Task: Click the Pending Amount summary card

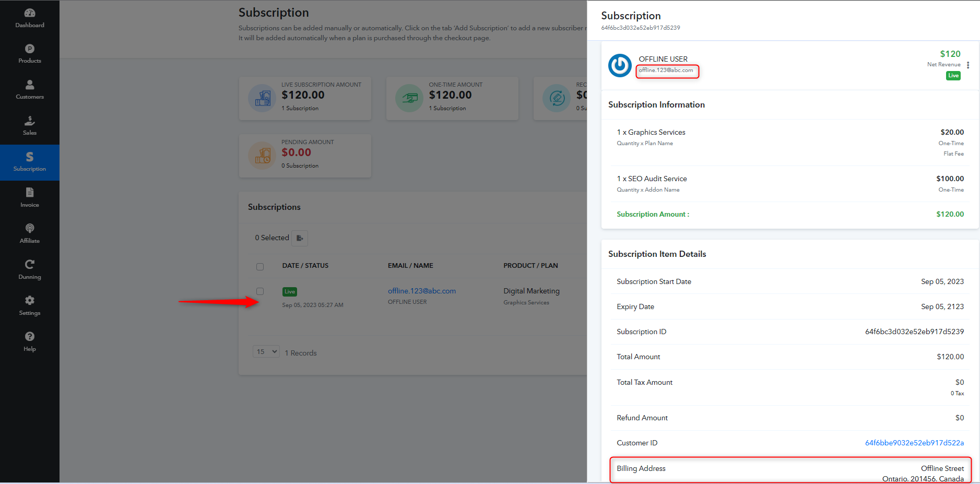Action: point(305,156)
